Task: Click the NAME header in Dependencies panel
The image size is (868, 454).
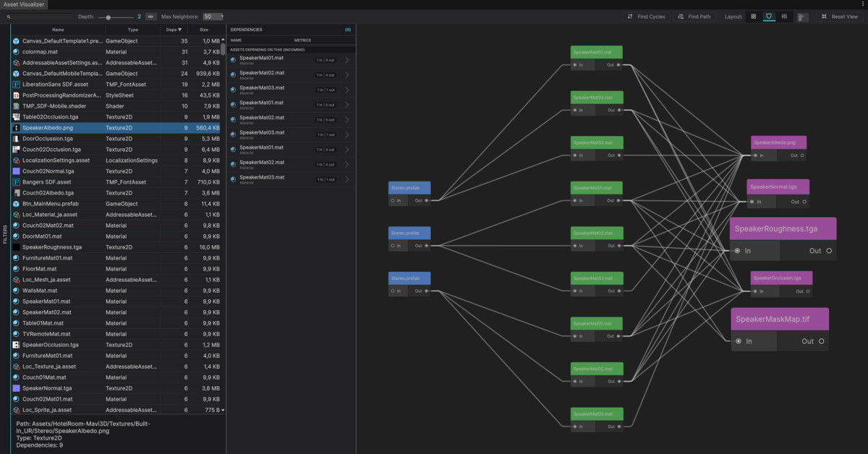Action: (236, 40)
